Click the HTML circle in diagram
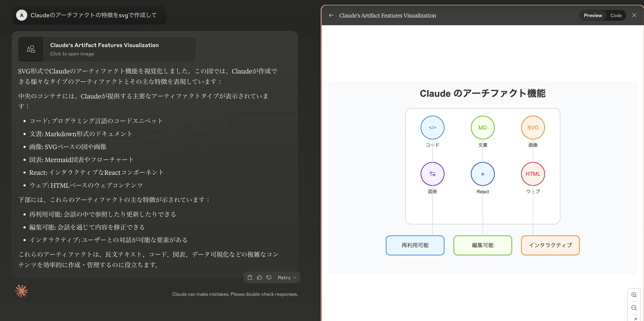 pos(533,174)
